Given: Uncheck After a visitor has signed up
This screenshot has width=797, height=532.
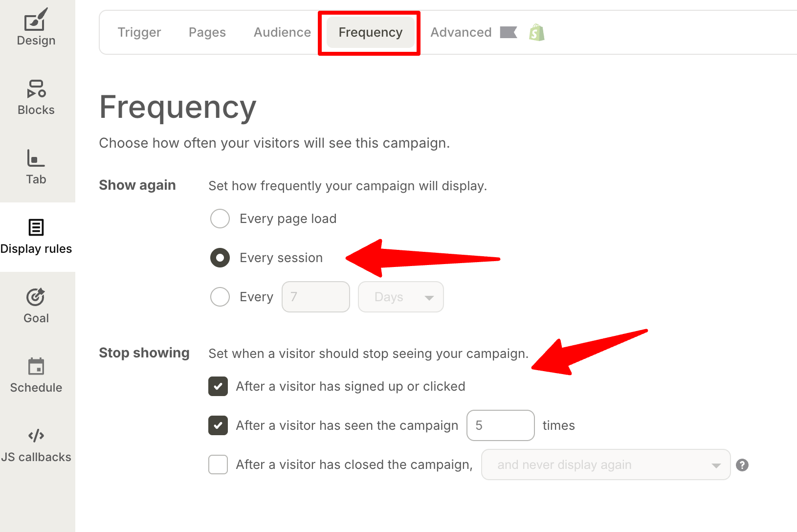Looking at the screenshot, I should pyautogui.click(x=218, y=386).
